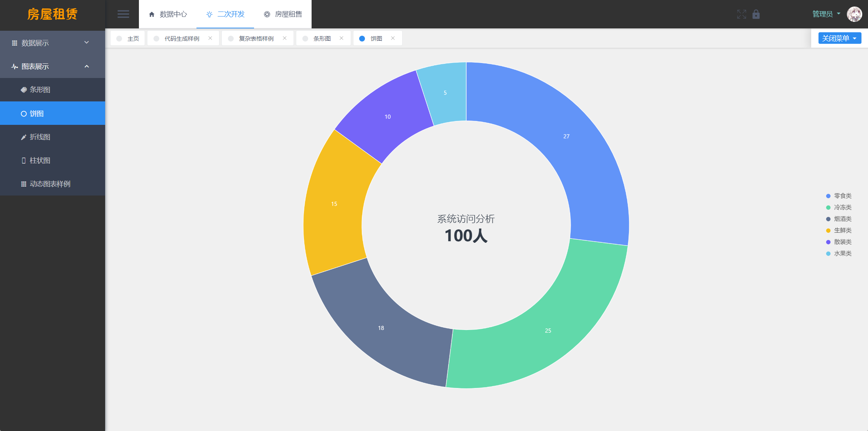Click the lock/security icon in top bar
The width and height of the screenshot is (868, 431).
(756, 14)
